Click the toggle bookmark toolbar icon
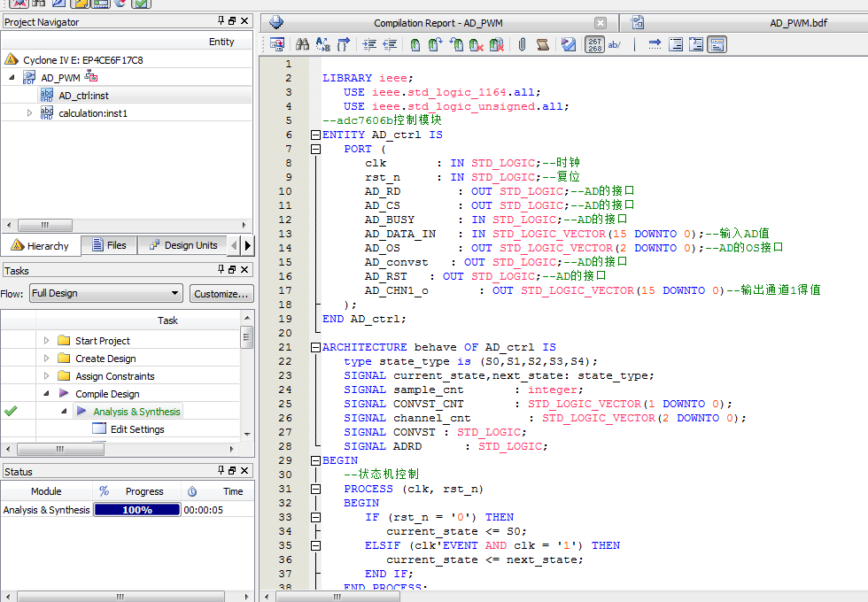 (415, 44)
